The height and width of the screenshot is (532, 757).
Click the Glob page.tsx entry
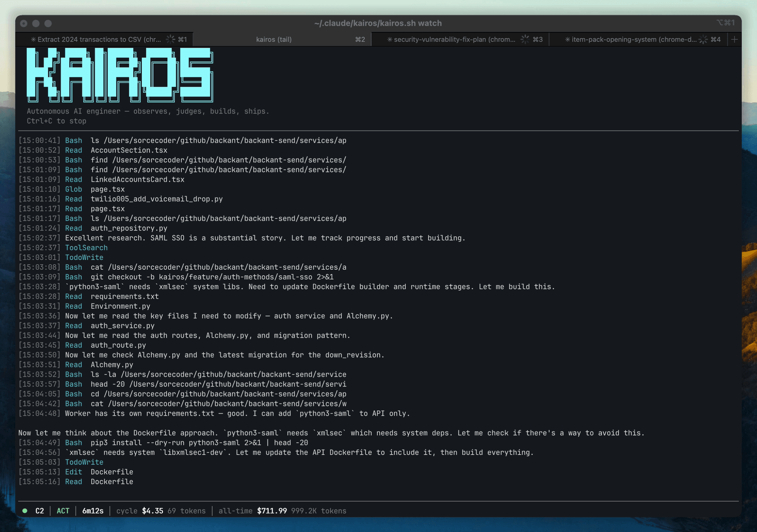pyautogui.click(x=95, y=189)
